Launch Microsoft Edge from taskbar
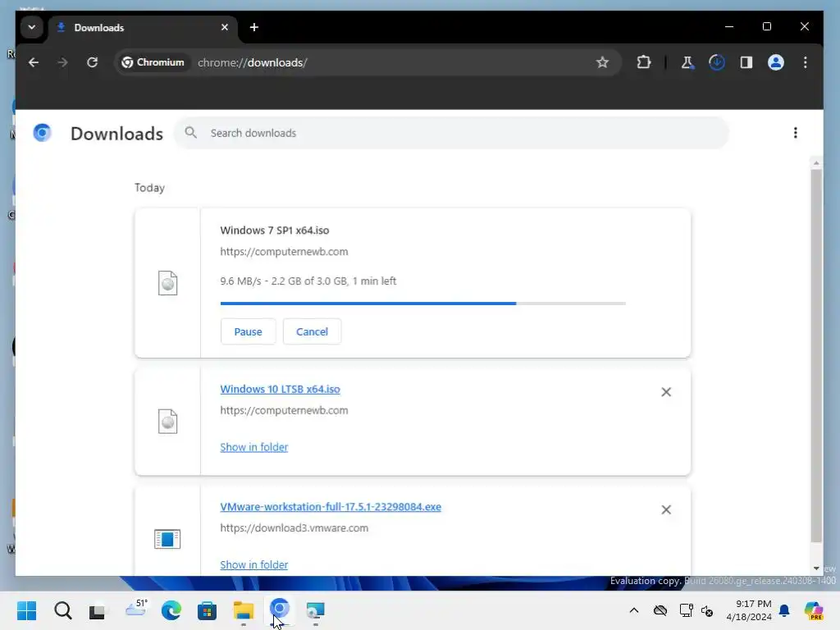Image resolution: width=840 pixels, height=630 pixels. [171, 610]
